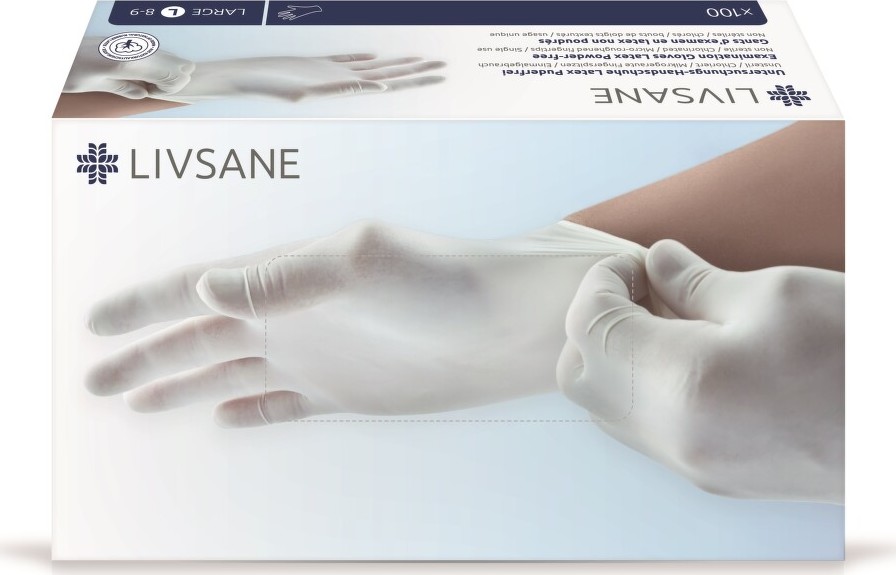Click 'Gants d'examen en latex non poudrés' text
Viewport: 896px width, 575px height.
point(651,42)
